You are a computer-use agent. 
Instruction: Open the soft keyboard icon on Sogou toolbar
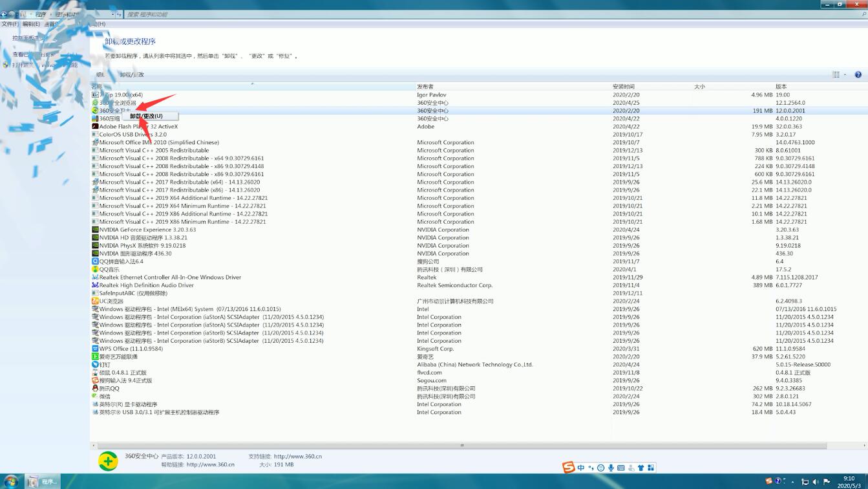pyautogui.click(x=621, y=468)
